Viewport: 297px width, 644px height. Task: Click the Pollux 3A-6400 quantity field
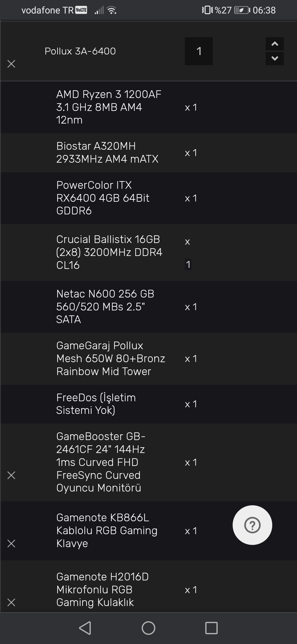pos(199,51)
